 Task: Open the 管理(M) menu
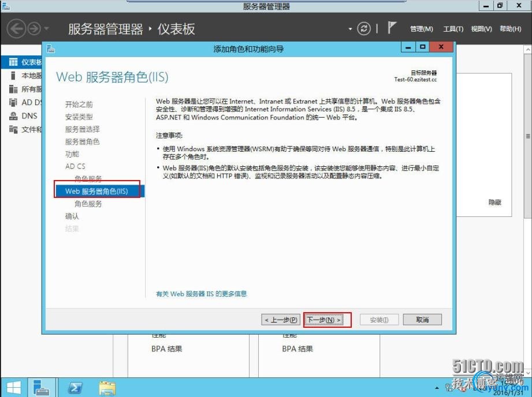(422, 29)
